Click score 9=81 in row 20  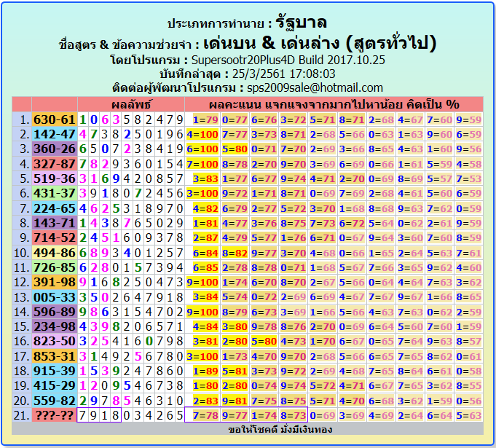pyautogui.click(x=235, y=401)
